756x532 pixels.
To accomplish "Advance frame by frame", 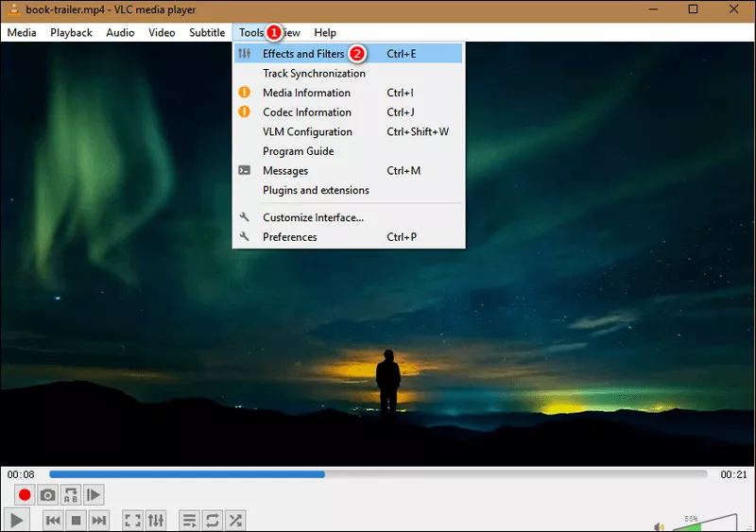I will (x=94, y=495).
